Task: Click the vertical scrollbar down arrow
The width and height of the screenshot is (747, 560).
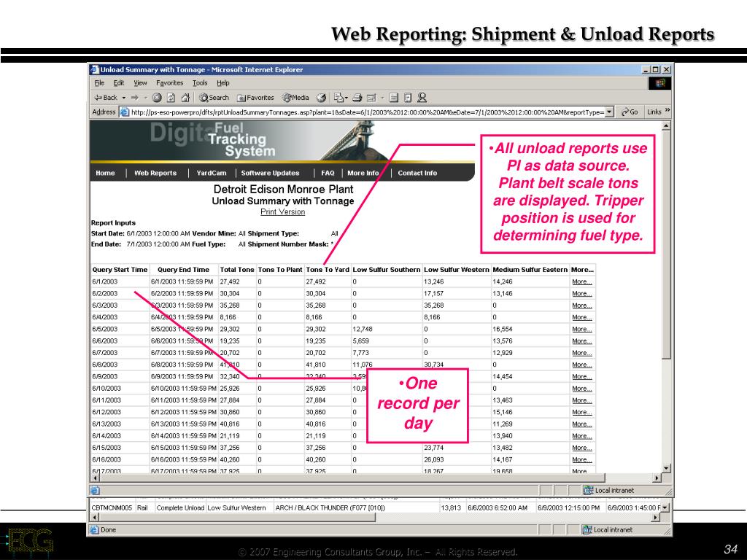Action: (x=667, y=468)
